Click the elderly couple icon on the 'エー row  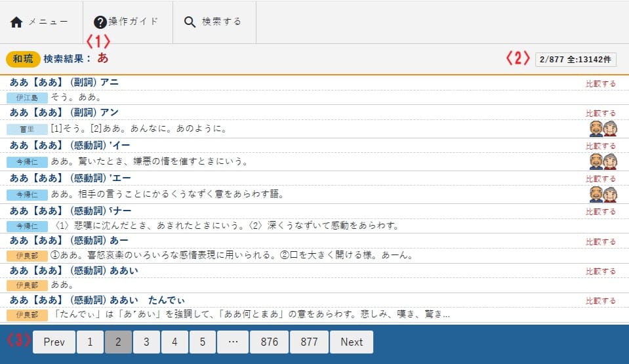pos(603,194)
